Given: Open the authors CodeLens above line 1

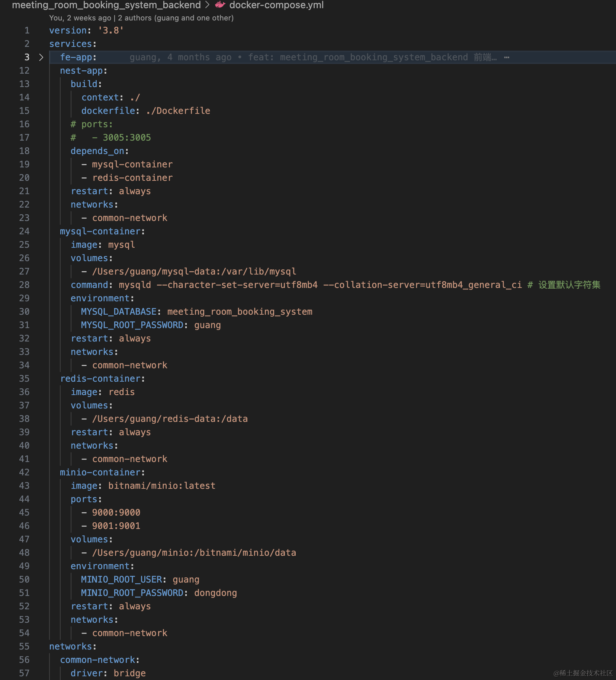Looking at the screenshot, I should (x=141, y=18).
